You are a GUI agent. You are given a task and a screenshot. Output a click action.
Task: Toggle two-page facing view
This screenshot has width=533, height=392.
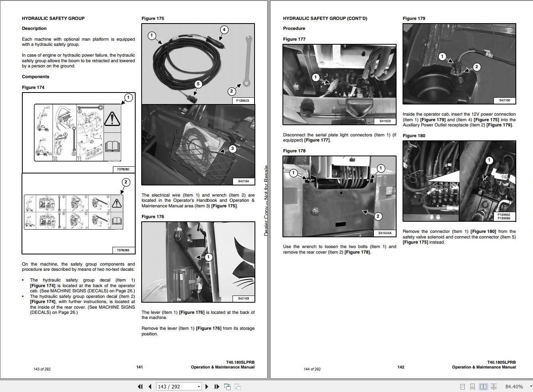click(x=483, y=386)
